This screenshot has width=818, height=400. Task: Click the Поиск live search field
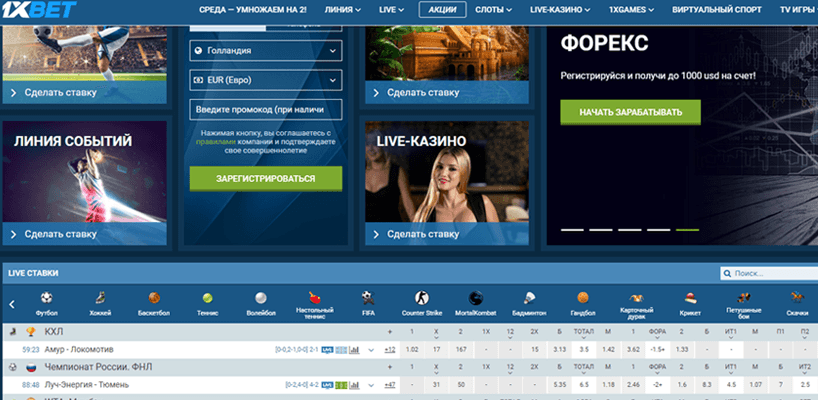tap(769, 273)
